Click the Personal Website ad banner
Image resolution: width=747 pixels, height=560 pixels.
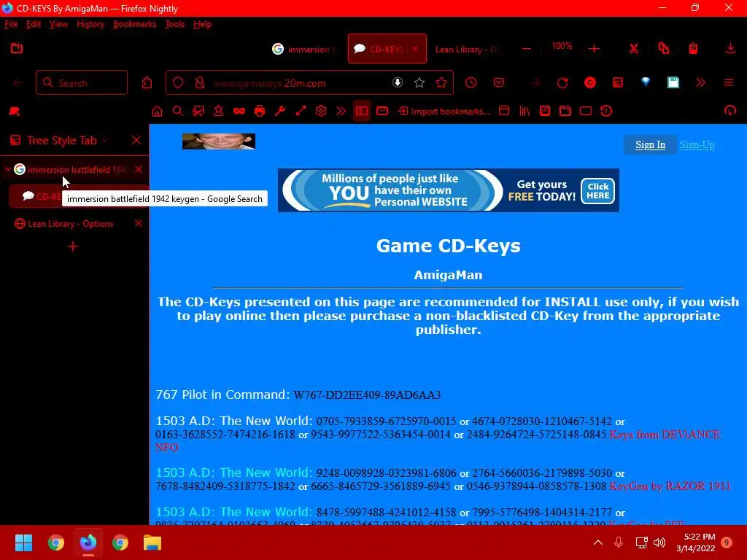click(x=449, y=190)
